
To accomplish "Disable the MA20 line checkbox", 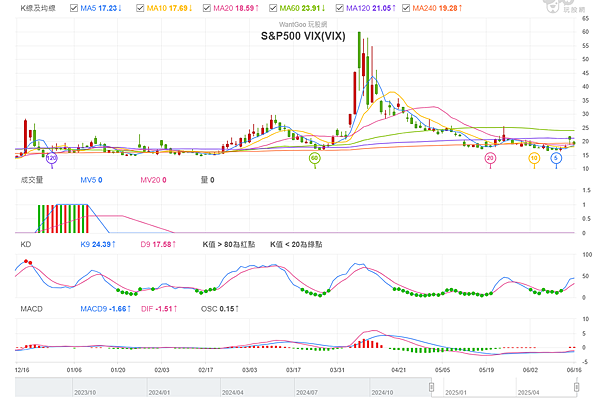I will point(207,8).
